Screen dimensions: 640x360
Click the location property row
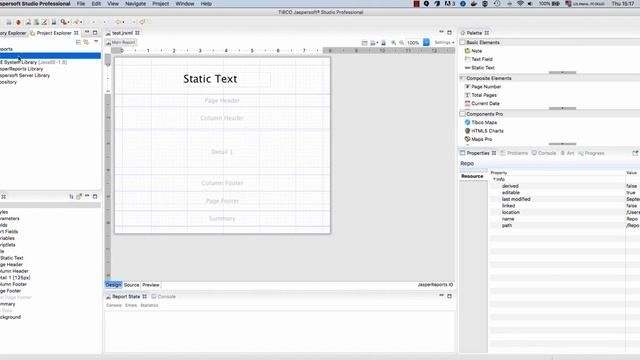[x=565, y=212]
